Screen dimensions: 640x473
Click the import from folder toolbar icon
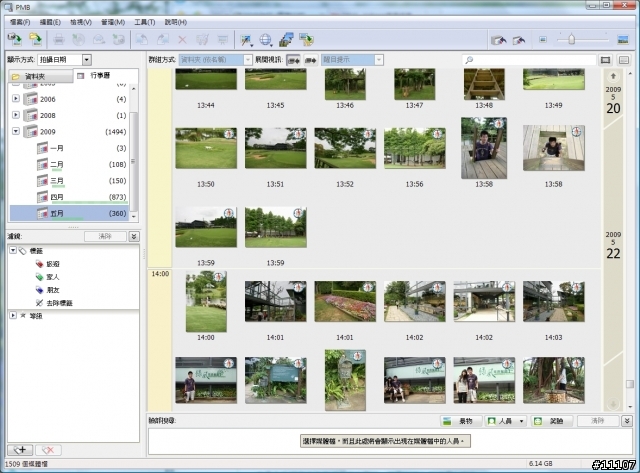[x=36, y=40]
